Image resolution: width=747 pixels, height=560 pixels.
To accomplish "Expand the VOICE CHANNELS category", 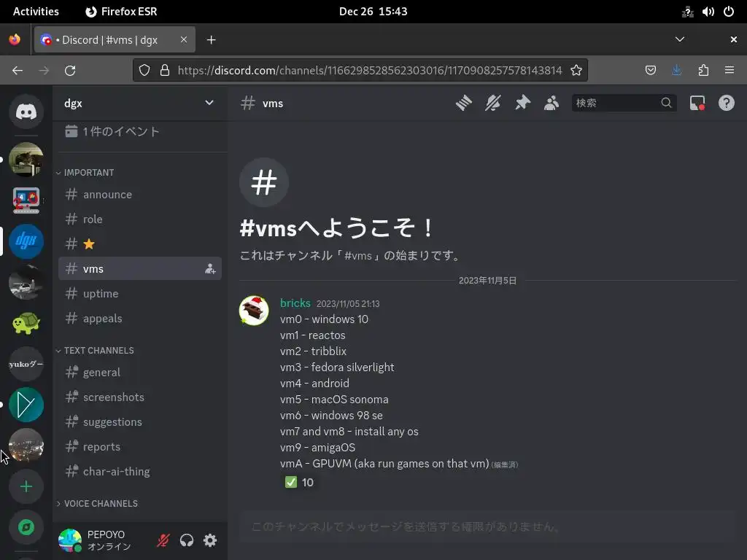I will click(98, 503).
